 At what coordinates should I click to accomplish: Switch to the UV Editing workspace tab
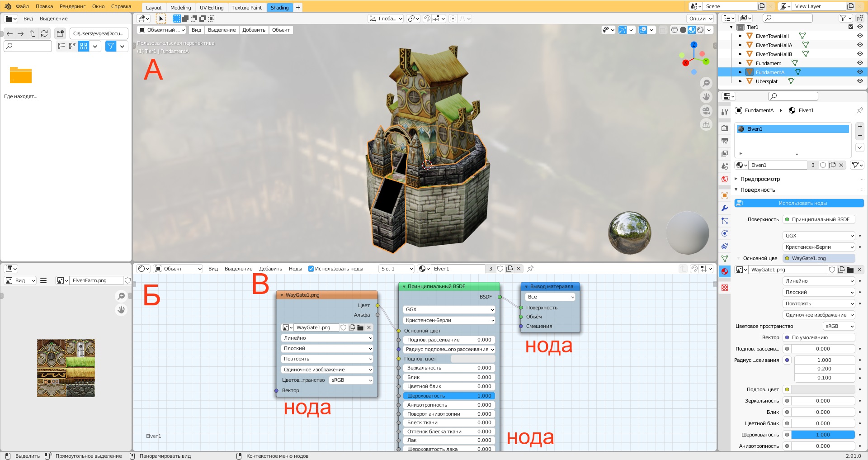[212, 8]
